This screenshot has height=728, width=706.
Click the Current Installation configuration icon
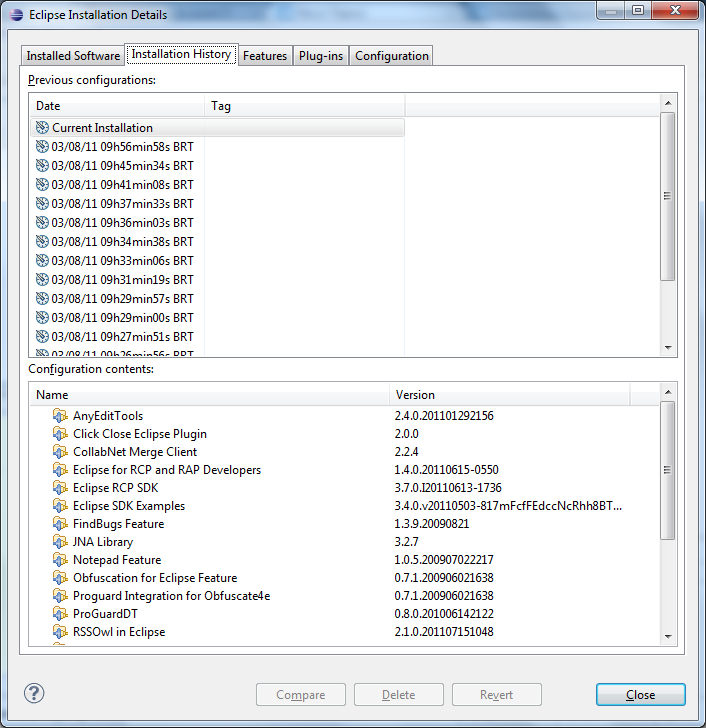click(42, 128)
